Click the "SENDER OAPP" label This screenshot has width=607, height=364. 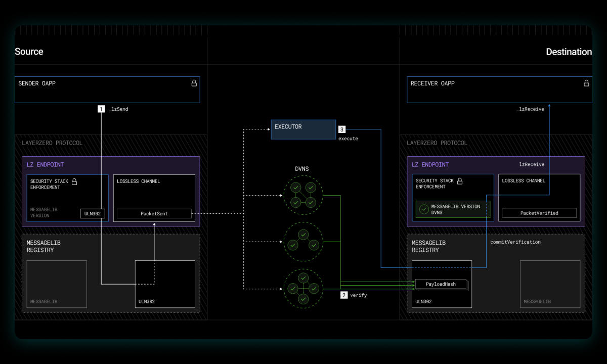pos(37,83)
